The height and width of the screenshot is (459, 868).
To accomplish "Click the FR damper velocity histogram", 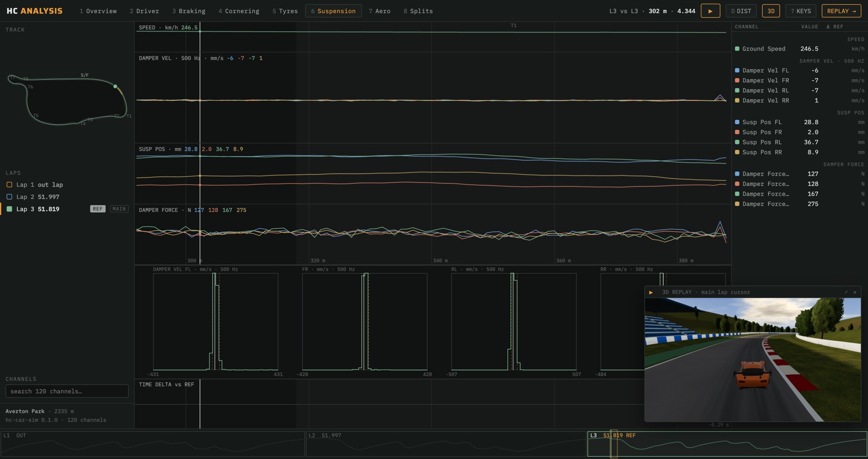I will click(x=365, y=322).
